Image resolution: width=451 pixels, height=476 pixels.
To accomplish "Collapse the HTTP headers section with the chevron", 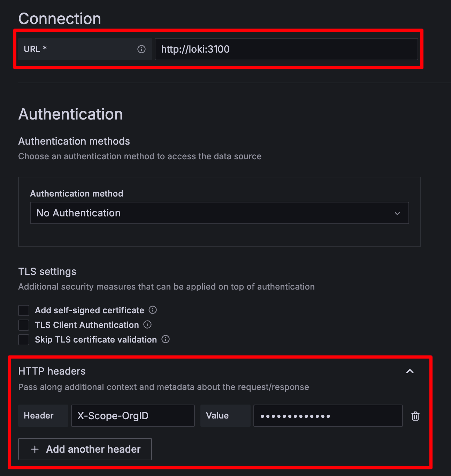I will point(410,371).
